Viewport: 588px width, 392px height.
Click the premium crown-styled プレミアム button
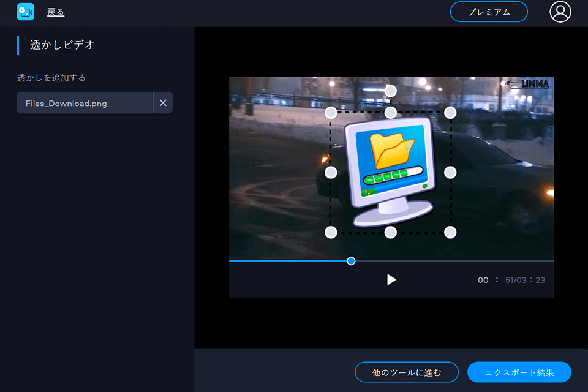point(489,12)
